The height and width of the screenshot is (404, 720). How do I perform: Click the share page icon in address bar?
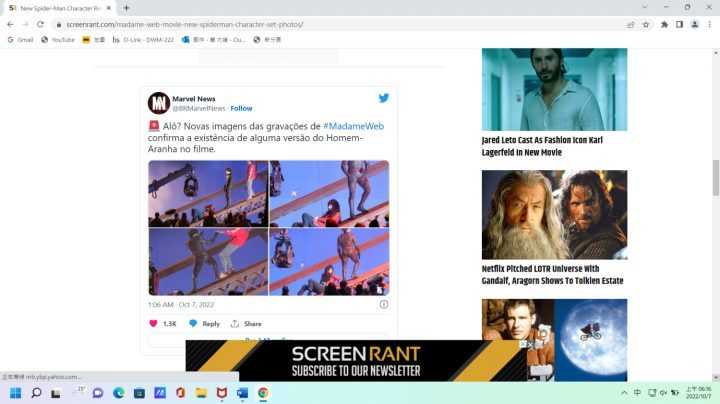[630, 24]
